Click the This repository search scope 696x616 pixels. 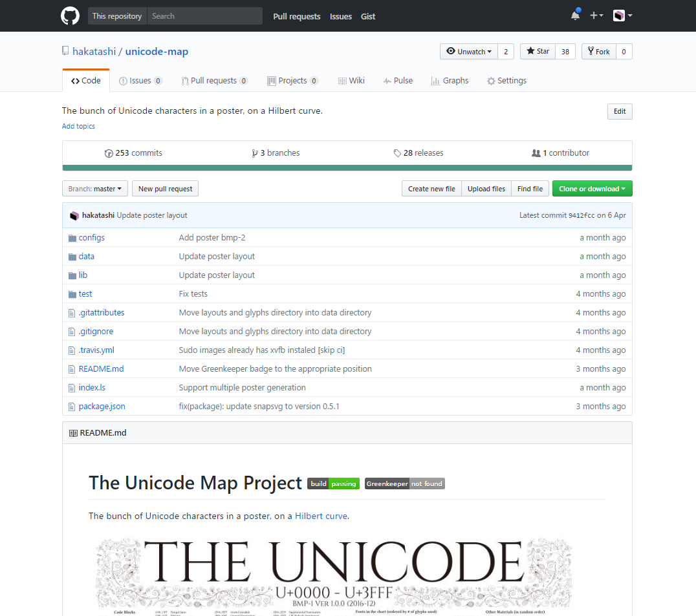pos(117,16)
